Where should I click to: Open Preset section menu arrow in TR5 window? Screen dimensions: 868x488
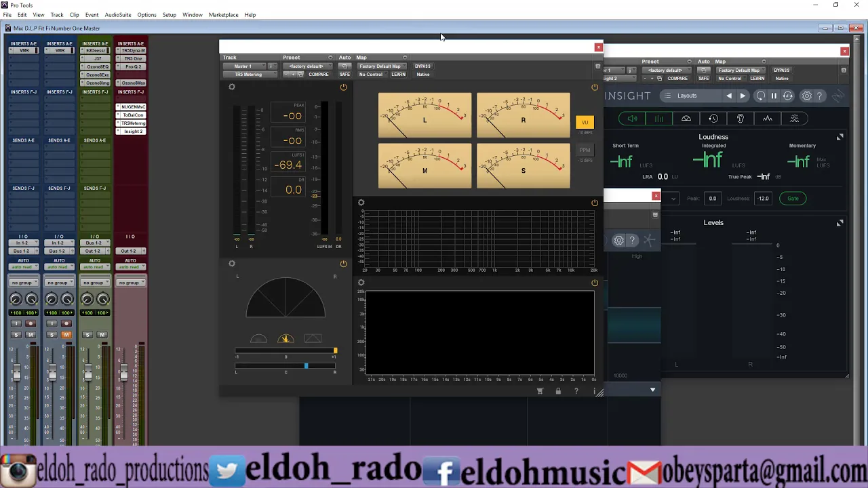coord(330,58)
